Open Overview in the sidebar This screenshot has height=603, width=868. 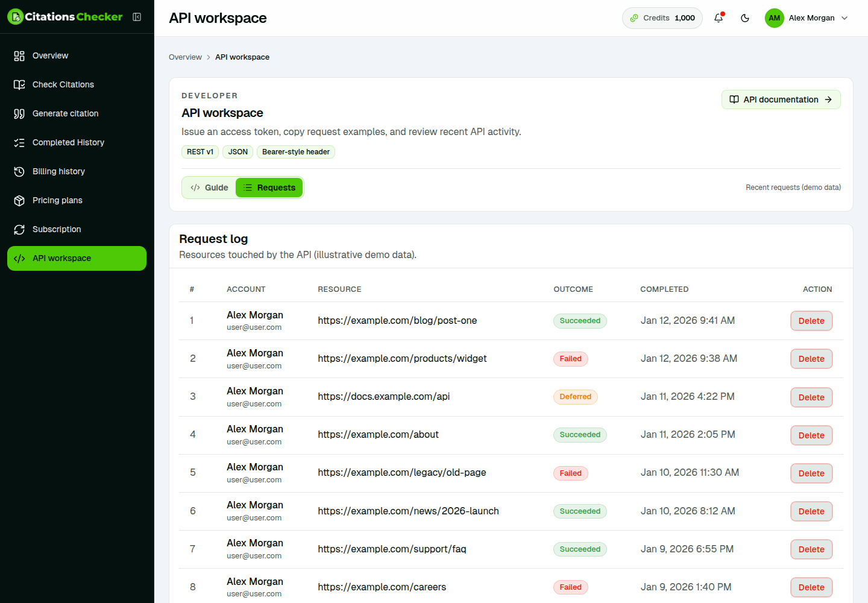77,55
